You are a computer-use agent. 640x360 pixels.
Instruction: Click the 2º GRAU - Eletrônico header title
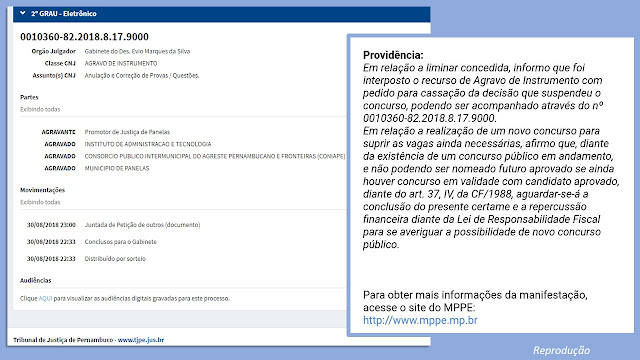point(64,14)
